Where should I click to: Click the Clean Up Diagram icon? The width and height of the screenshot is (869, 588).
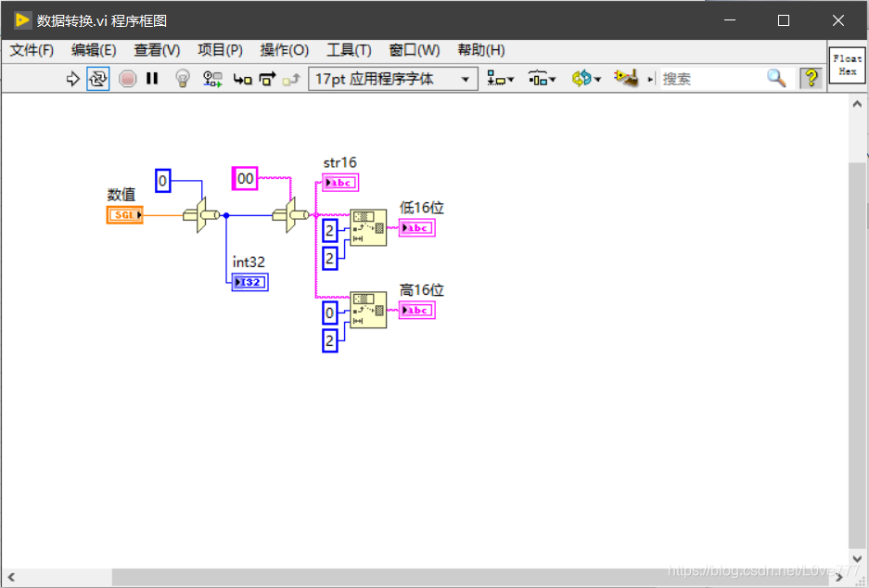point(626,78)
